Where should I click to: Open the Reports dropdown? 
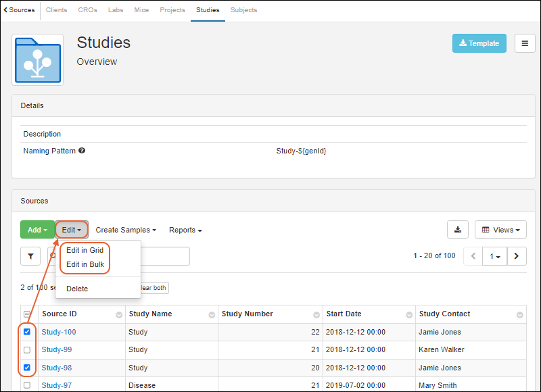(185, 230)
